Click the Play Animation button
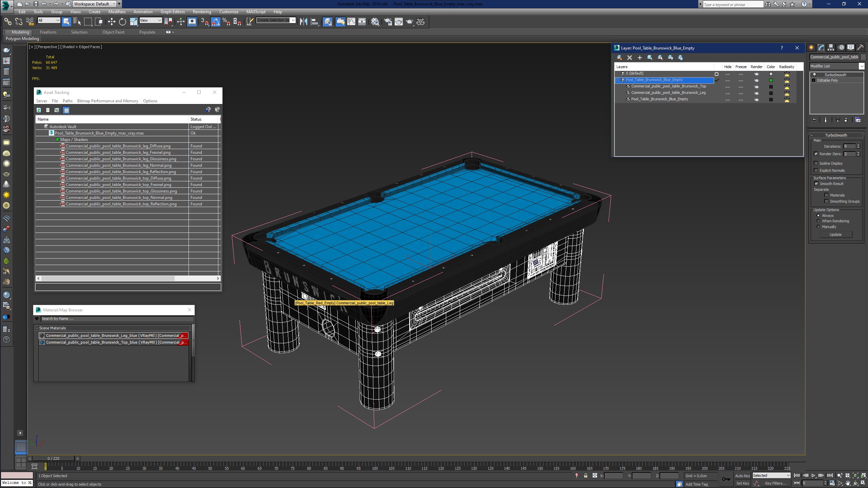The width and height of the screenshot is (868, 488). point(813,475)
